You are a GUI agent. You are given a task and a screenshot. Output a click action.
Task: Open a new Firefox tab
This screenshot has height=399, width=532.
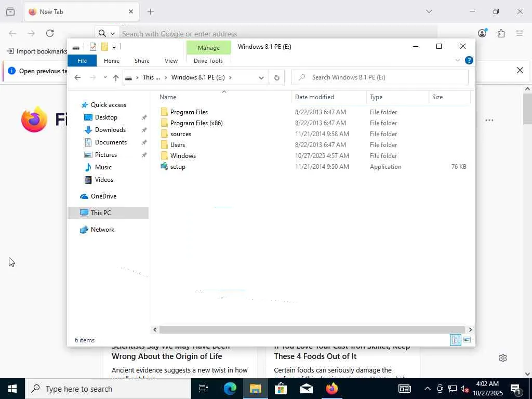151,11
